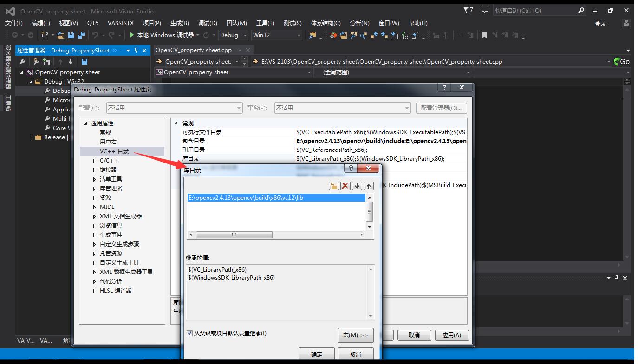Open the 配置 不适用 dropdown
Viewport: 638px width, 364px height.
pos(174,108)
